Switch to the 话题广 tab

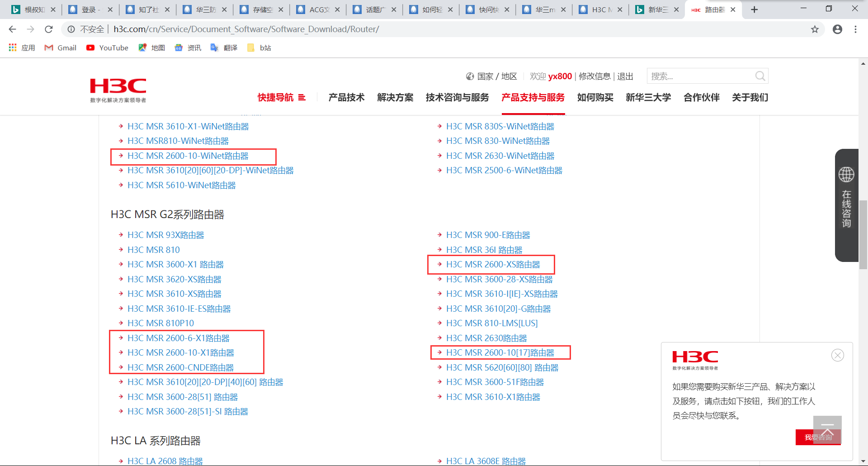(374, 10)
